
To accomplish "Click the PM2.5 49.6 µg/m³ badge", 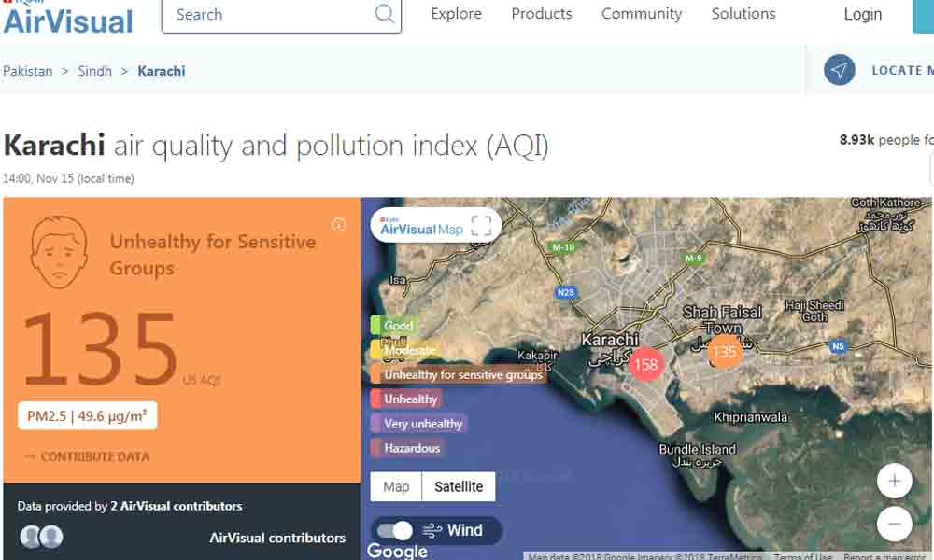I will (x=88, y=415).
